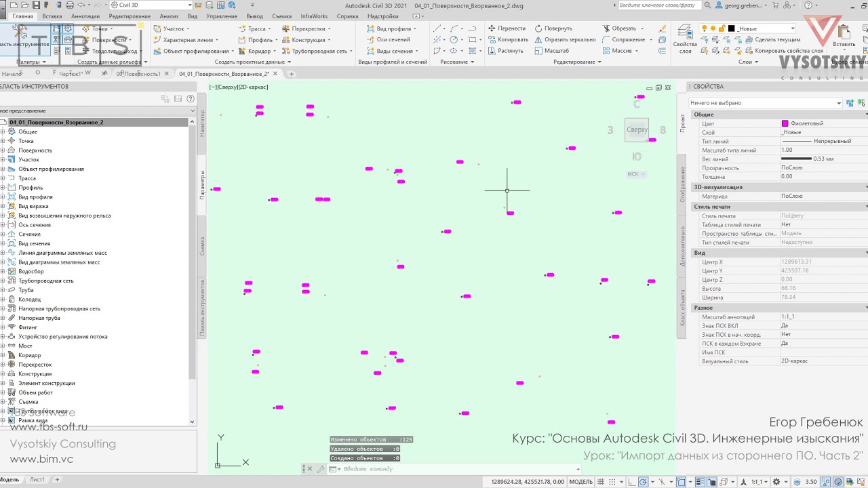Open the annotation scale 1:1_1 dropdown
868x488 pixels.
[x=759, y=482]
